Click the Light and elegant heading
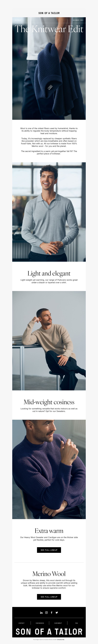Viewport: 98px width, 644px height. tap(49, 274)
